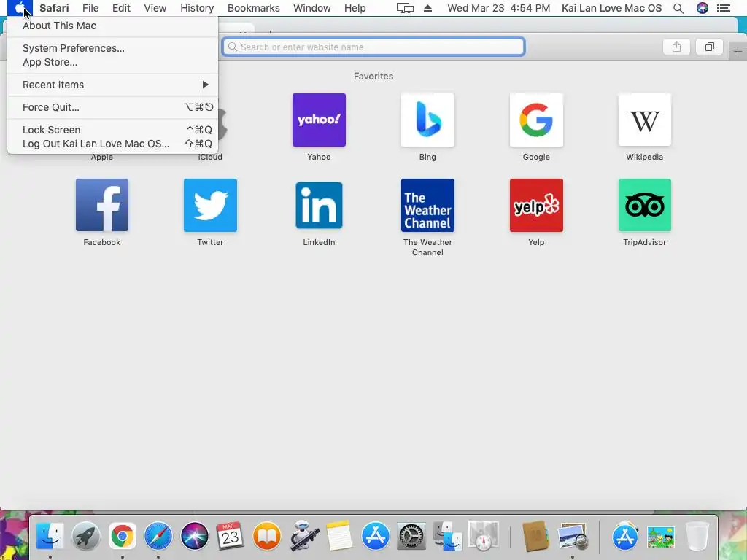The width and height of the screenshot is (747, 560).
Task: Click the display mirroring menu bar icon
Action: point(405,8)
